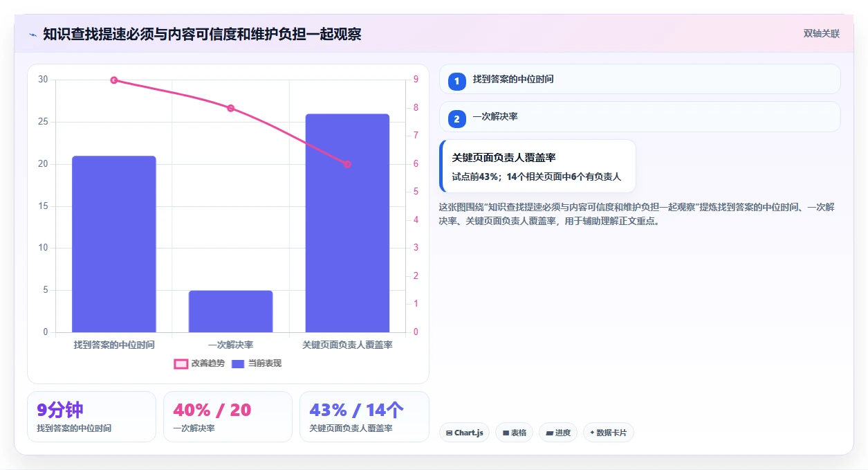Click the lightning icon beside the title
The image size is (868, 470).
[x=33, y=34]
